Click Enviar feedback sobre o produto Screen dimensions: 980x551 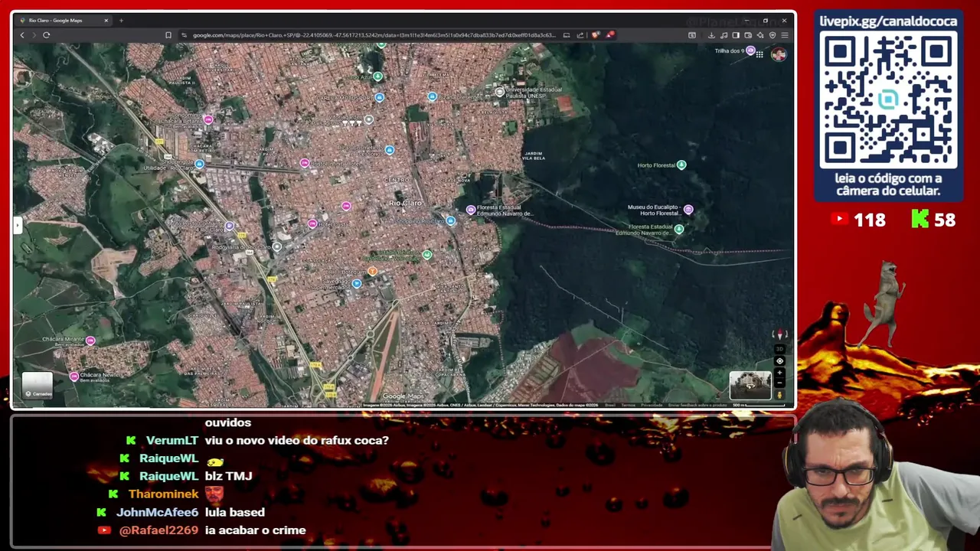click(697, 405)
